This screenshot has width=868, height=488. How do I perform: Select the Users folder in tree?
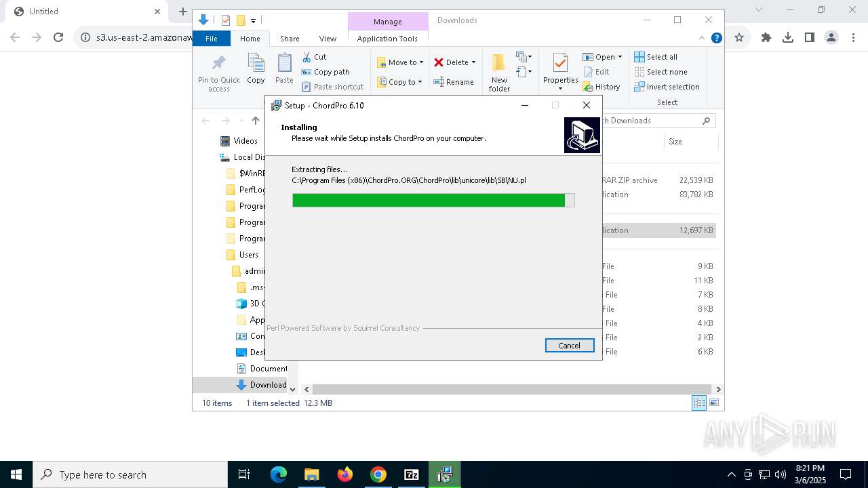pos(242,255)
